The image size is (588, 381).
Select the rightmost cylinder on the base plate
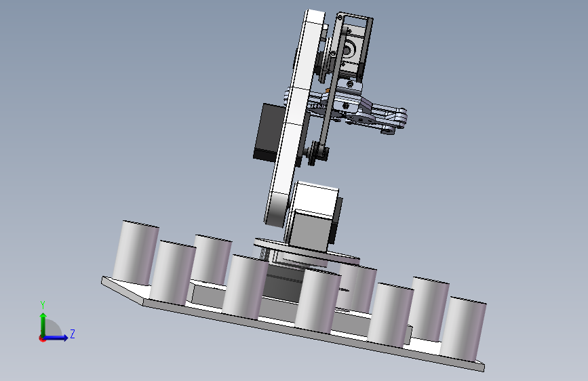point(463,330)
